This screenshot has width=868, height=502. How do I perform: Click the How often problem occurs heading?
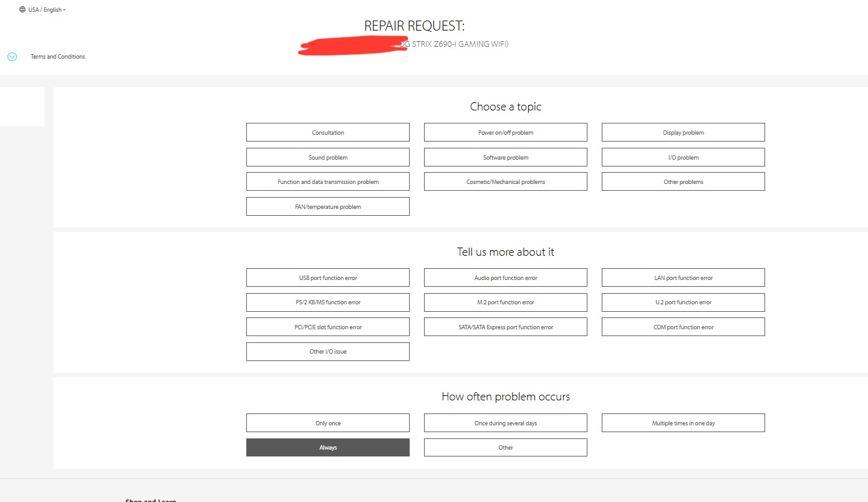pos(506,397)
